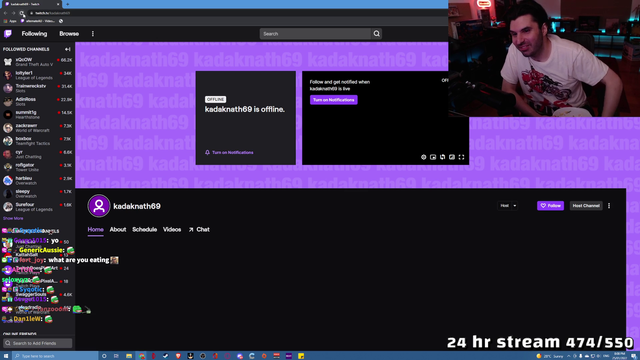Go forward in the browser
The height and width of the screenshot is (360, 640).
click(x=13, y=13)
